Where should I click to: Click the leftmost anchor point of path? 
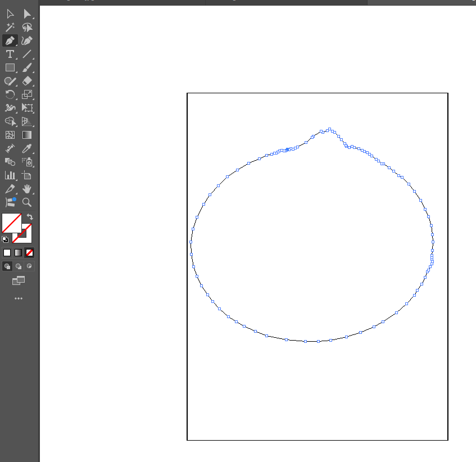(x=191, y=242)
